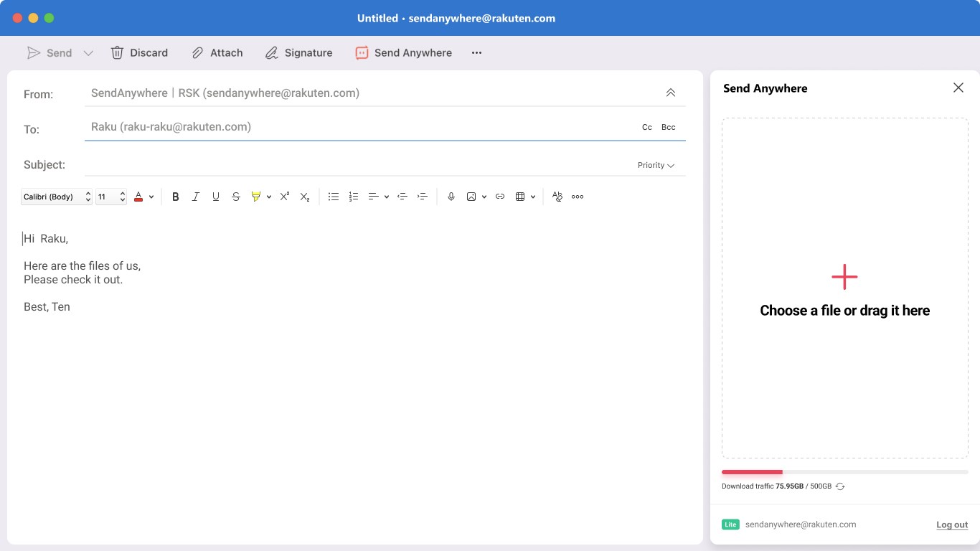Click the Signature pen icon

click(x=271, y=53)
